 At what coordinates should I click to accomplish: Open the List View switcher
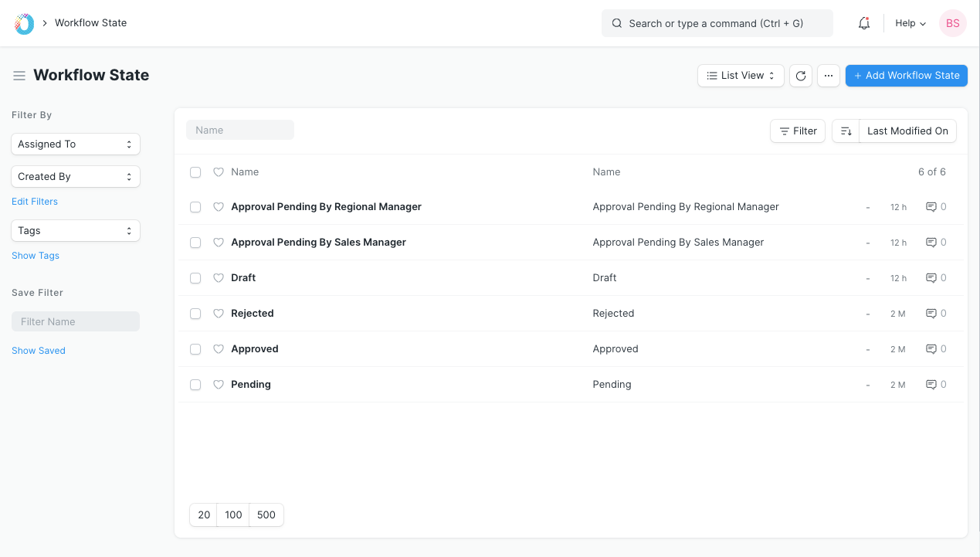point(740,75)
